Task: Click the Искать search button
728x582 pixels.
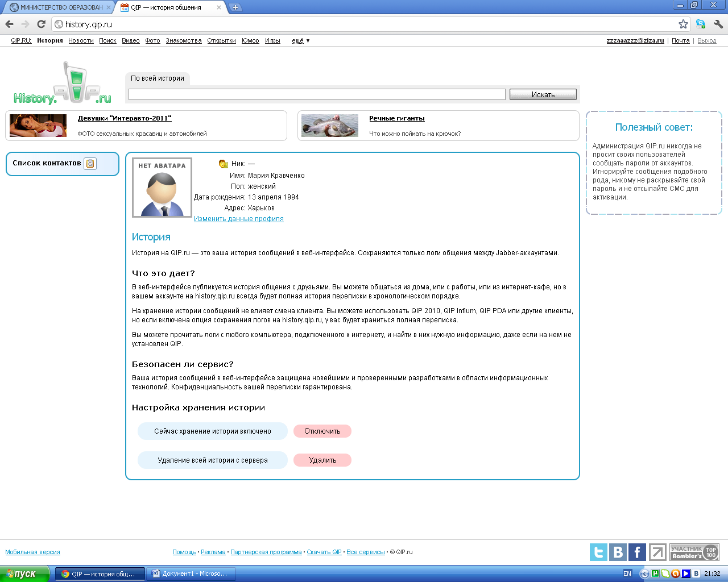Action: (543, 94)
